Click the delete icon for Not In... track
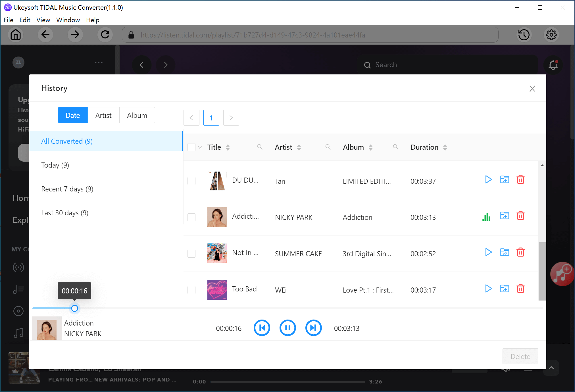This screenshot has height=392, width=575. (x=520, y=253)
